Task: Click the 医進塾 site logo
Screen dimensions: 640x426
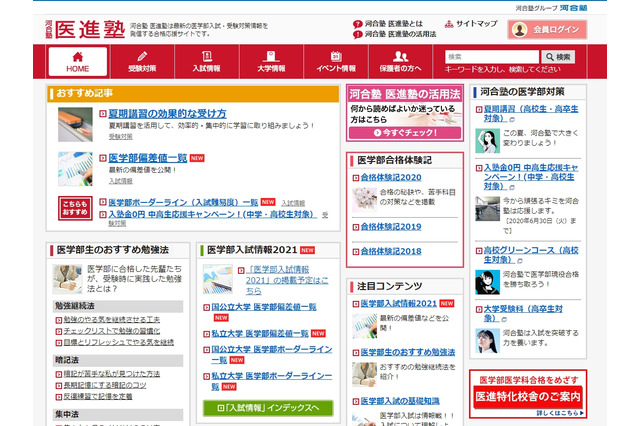Action: coord(85,29)
